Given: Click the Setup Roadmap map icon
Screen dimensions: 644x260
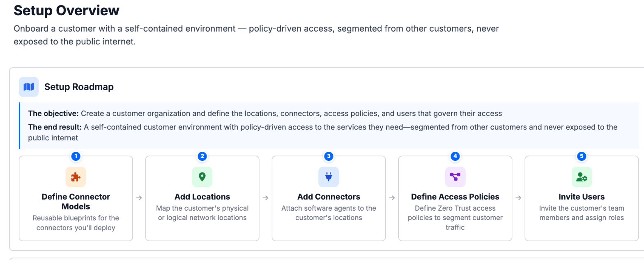Looking at the screenshot, I should (x=29, y=87).
